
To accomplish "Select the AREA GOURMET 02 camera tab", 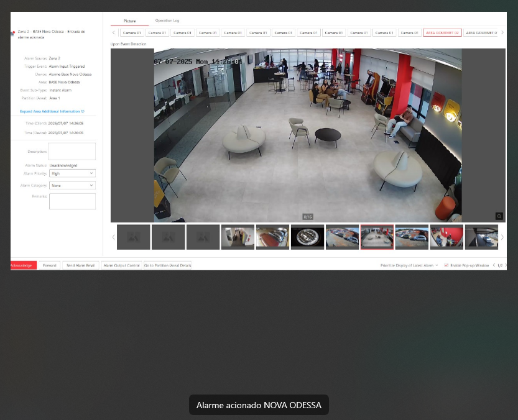I will [x=442, y=33].
